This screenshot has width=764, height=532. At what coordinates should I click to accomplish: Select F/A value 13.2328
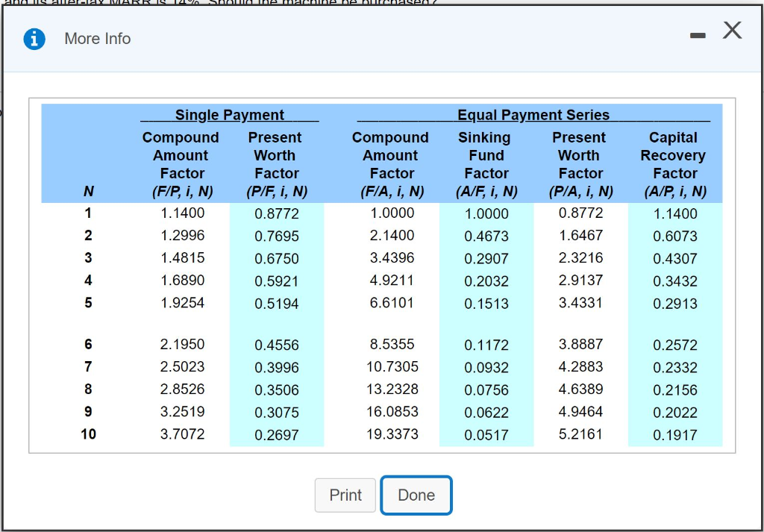click(x=392, y=389)
